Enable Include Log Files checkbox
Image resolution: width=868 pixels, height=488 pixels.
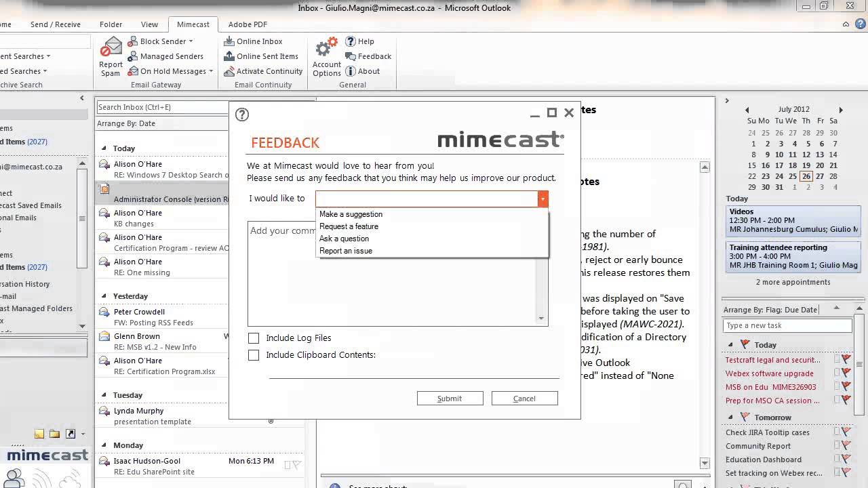[254, 338]
